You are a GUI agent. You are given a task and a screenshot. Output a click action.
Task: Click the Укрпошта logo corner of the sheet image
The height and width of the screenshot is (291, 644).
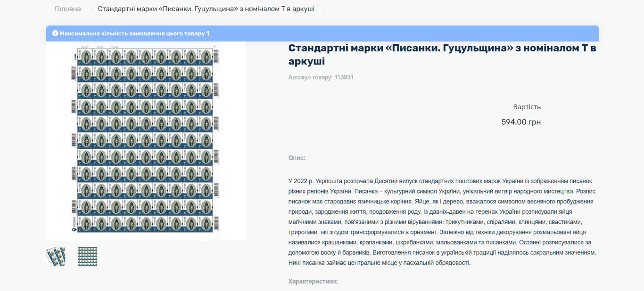[74, 229]
